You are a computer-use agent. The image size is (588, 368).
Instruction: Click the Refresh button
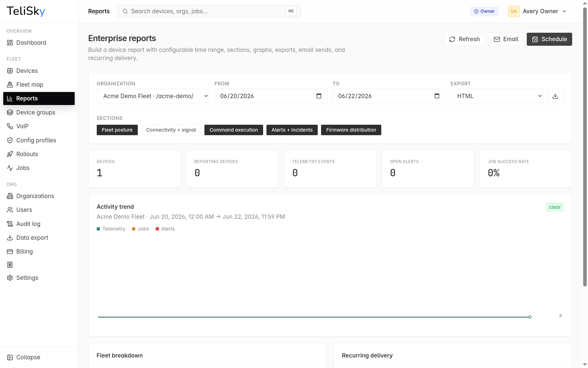point(464,39)
